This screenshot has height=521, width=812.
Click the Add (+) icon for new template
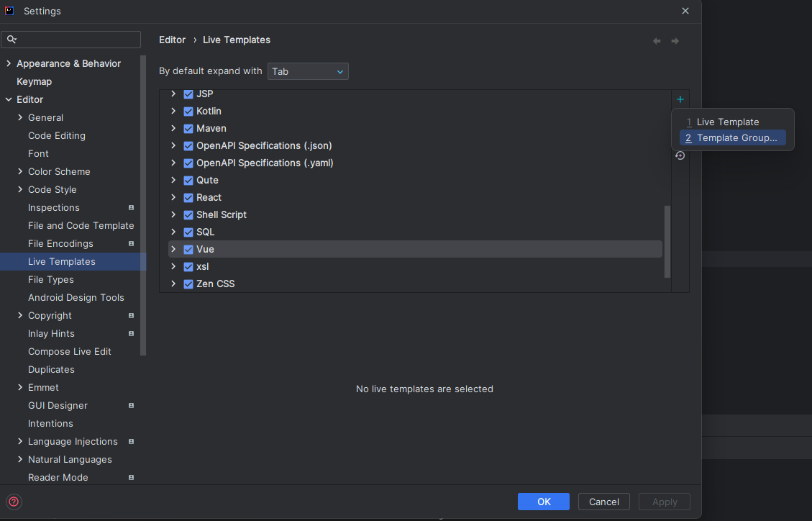[680, 99]
